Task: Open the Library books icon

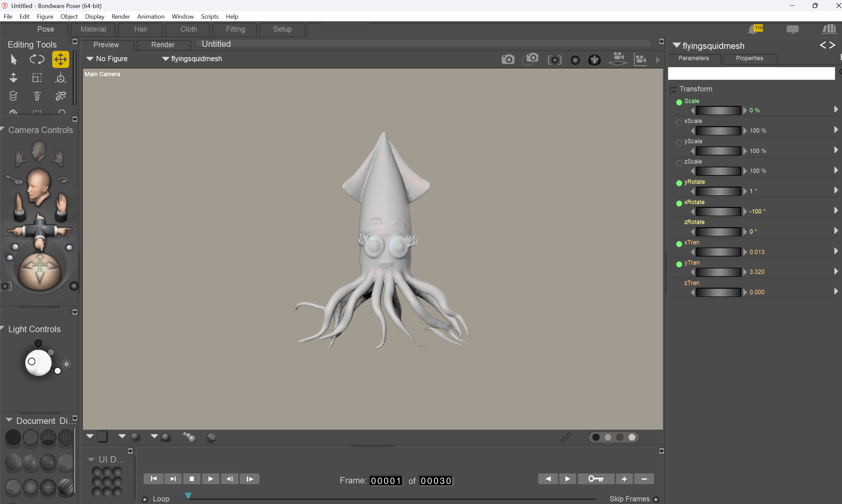Action: point(829,29)
